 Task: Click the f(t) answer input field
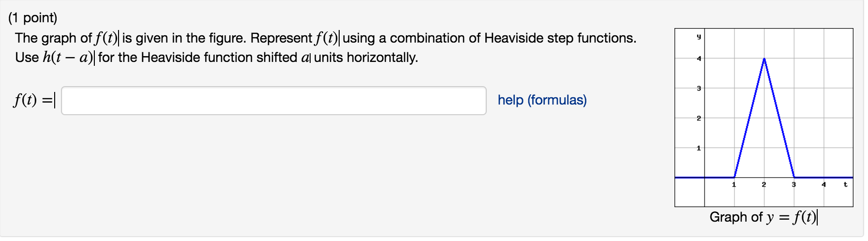click(x=273, y=101)
